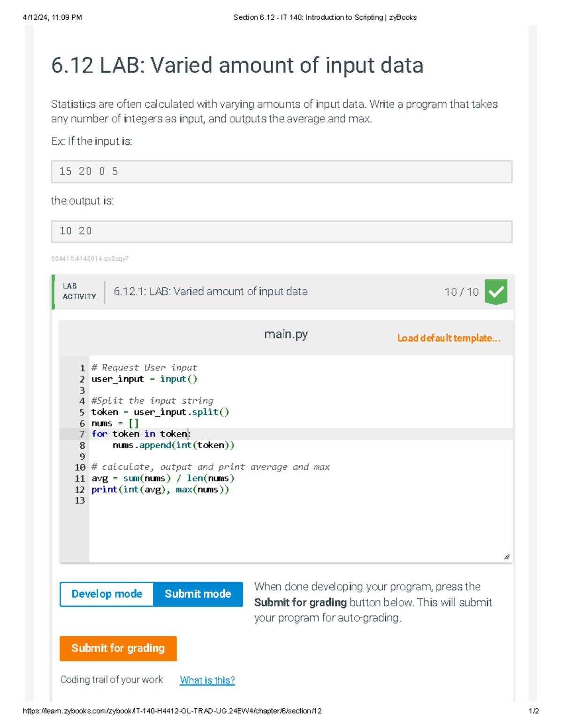Screen dimensions: 563x728
Task: Click the green checkmark completion icon
Action: click(x=495, y=292)
